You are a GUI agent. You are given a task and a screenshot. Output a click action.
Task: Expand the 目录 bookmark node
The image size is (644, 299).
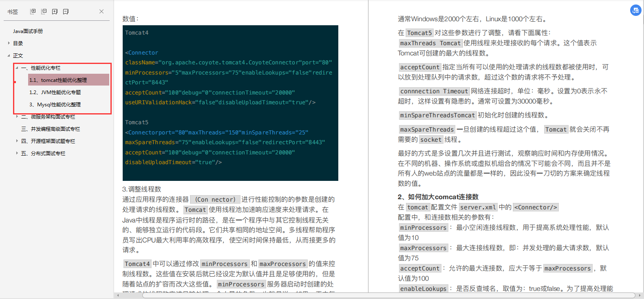(x=9, y=43)
